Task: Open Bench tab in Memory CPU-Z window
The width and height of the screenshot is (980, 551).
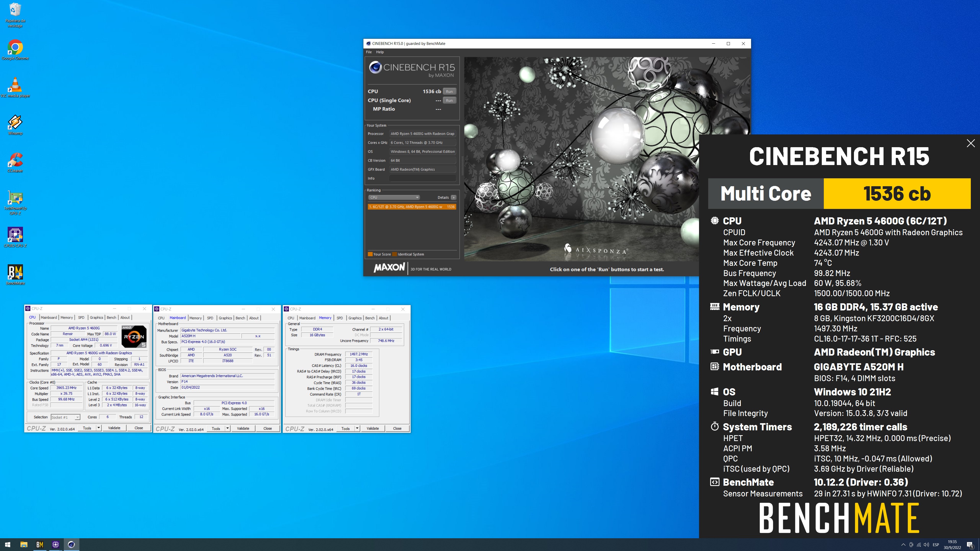Action: pos(370,318)
